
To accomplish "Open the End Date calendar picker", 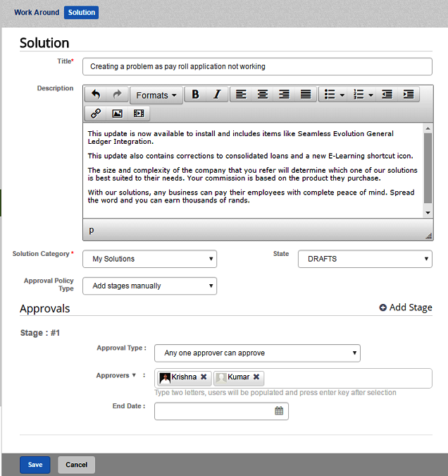I will 279,410.
